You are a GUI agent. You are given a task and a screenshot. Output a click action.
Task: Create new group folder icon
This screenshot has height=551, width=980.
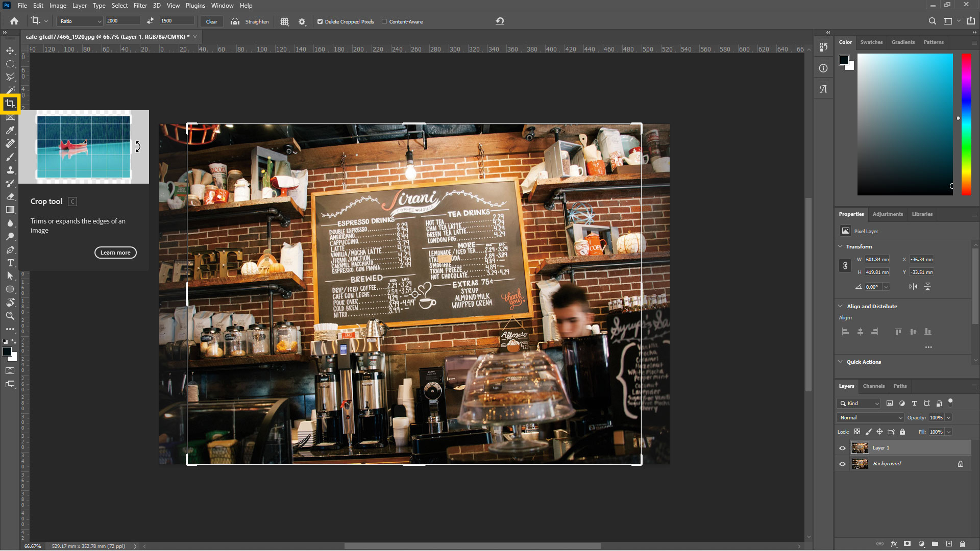click(935, 544)
